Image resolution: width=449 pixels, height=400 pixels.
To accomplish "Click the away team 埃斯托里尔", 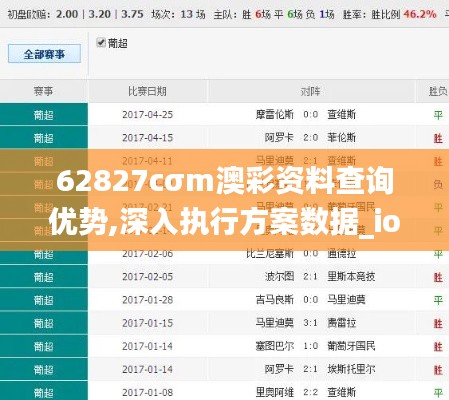I will pyautogui.click(x=351, y=369).
